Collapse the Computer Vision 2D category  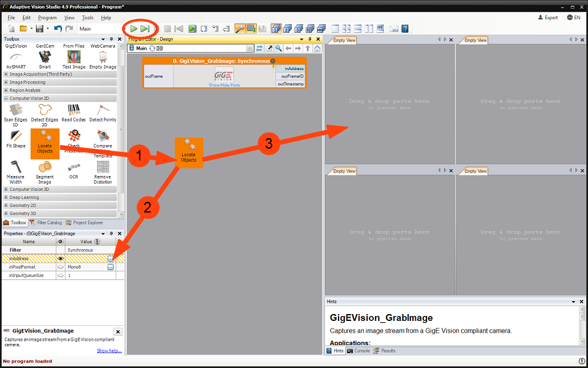point(6,98)
